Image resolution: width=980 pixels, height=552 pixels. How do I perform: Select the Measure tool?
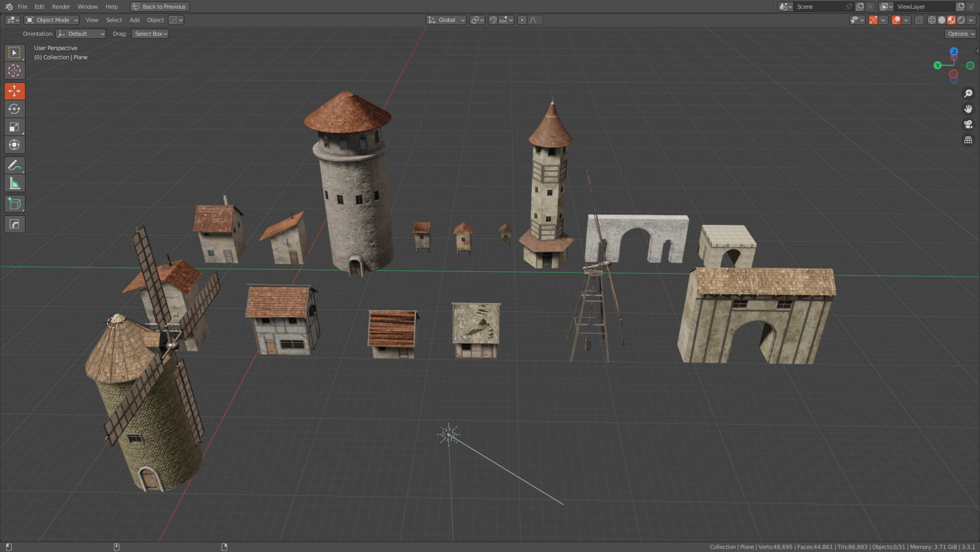[15, 183]
